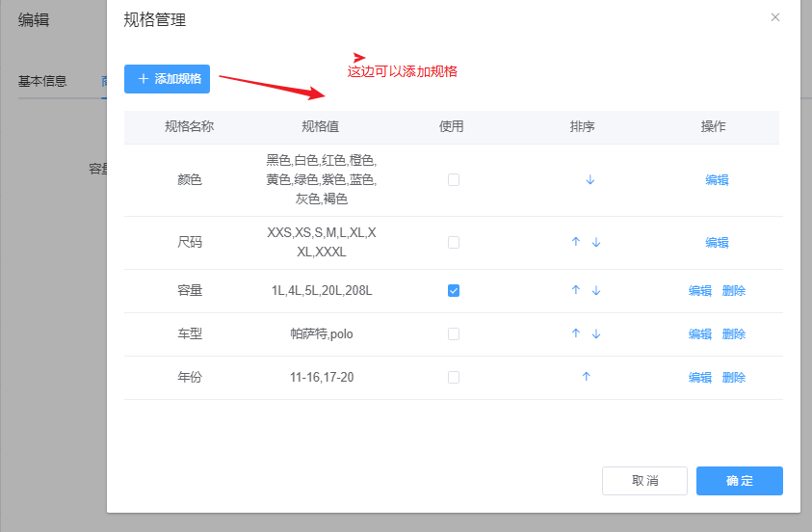Tick the 车型 use checkbox

coord(454,334)
